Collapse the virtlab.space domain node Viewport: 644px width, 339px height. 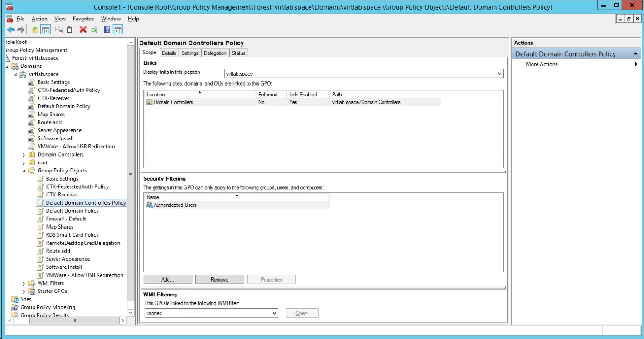click(x=15, y=75)
